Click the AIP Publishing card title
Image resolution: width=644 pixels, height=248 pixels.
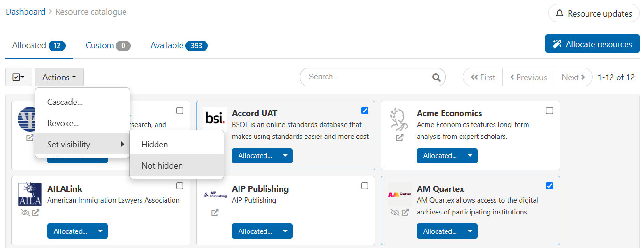pos(260,189)
